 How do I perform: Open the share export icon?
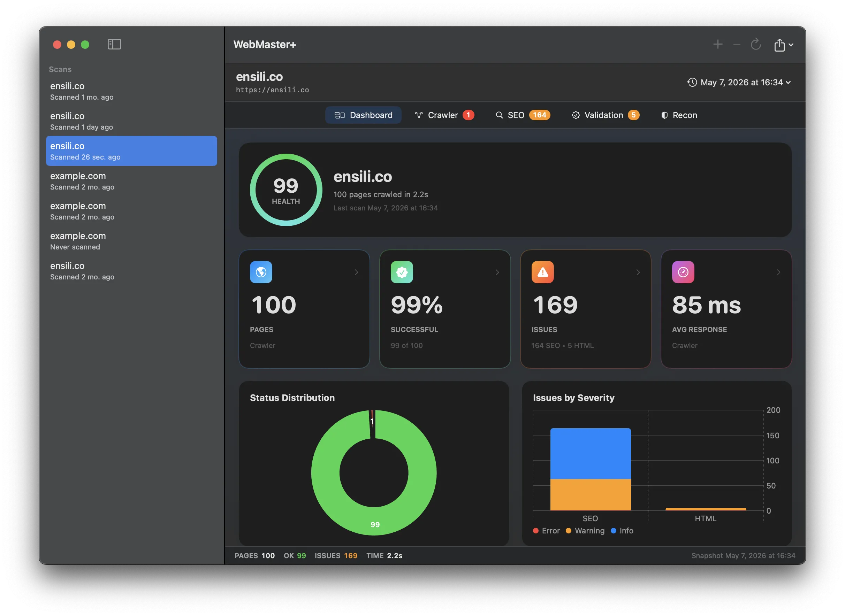[x=783, y=45]
